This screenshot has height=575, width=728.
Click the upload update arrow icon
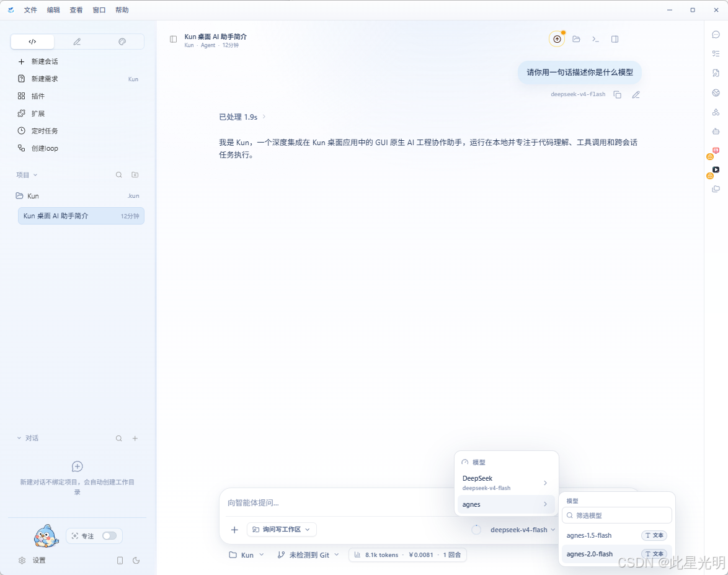557,40
